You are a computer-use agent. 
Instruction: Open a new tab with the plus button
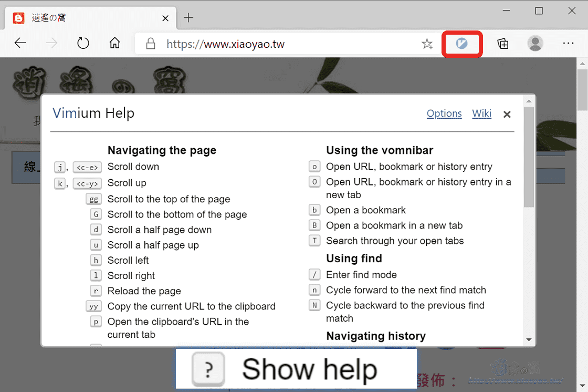tap(188, 17)
